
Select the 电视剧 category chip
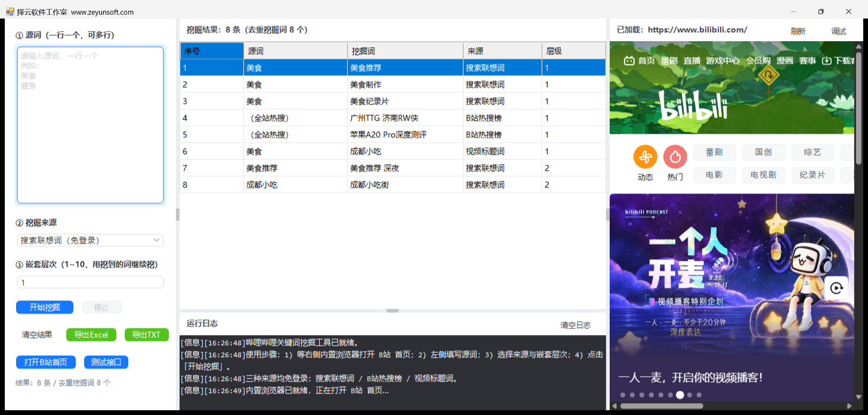(x=763, y=175)
